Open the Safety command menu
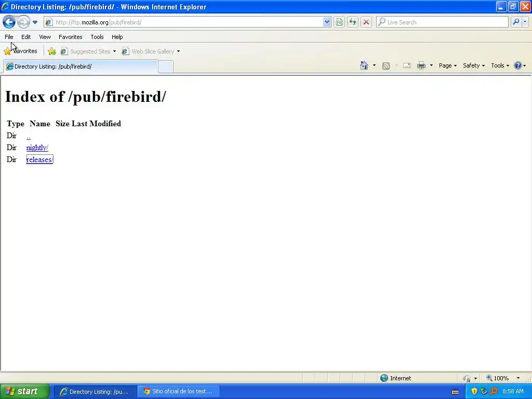 pos(474,65)
